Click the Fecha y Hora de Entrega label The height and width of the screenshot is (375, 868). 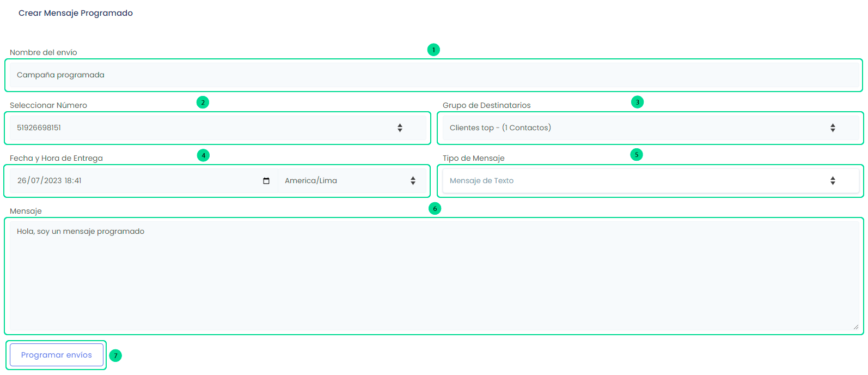coord(56,158)
